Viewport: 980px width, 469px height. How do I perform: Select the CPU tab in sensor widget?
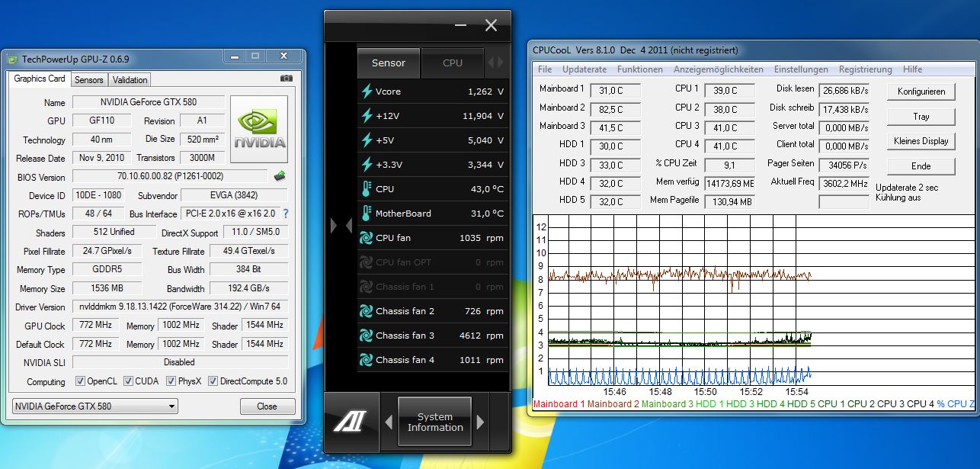tap(453, 63)
